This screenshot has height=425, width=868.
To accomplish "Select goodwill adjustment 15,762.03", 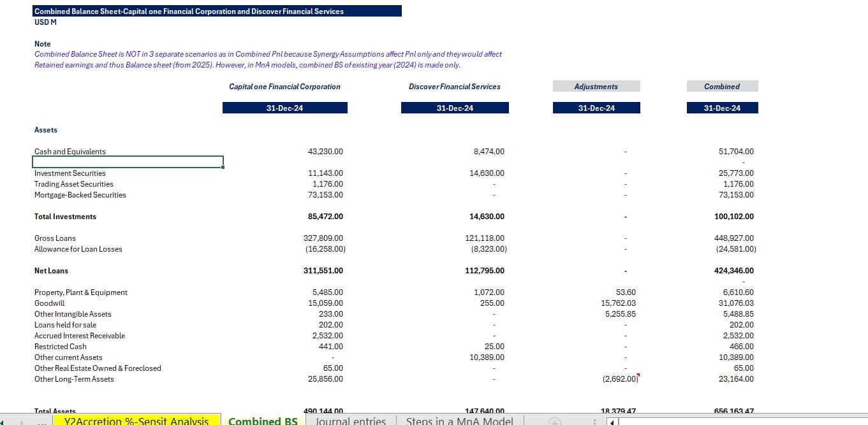I will tap(618, 303).
